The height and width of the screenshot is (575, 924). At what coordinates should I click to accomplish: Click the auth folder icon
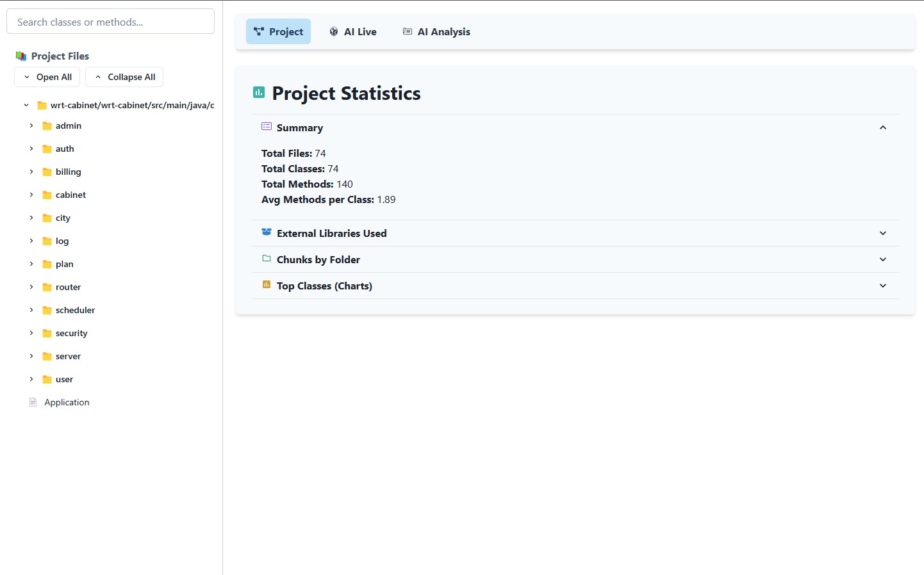tap(47, 149)
